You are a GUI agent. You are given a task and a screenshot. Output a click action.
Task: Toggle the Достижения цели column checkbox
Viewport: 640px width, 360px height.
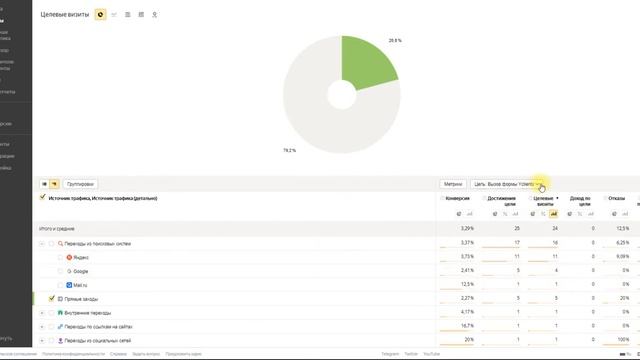tap(484, 198)
